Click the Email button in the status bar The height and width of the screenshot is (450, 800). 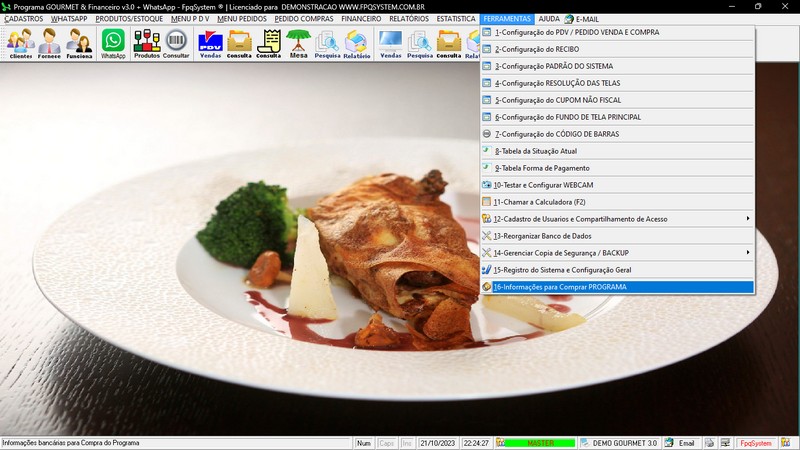coord(681,443)
